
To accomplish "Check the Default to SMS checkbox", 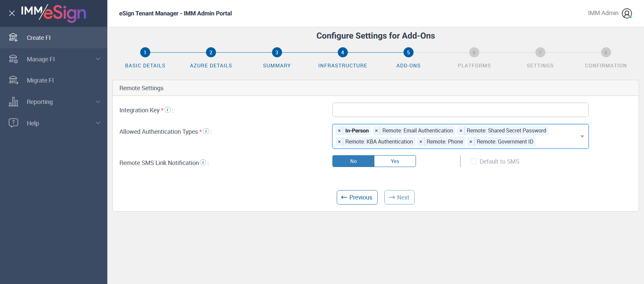I will pyautogui.click(x=474, y=162).
